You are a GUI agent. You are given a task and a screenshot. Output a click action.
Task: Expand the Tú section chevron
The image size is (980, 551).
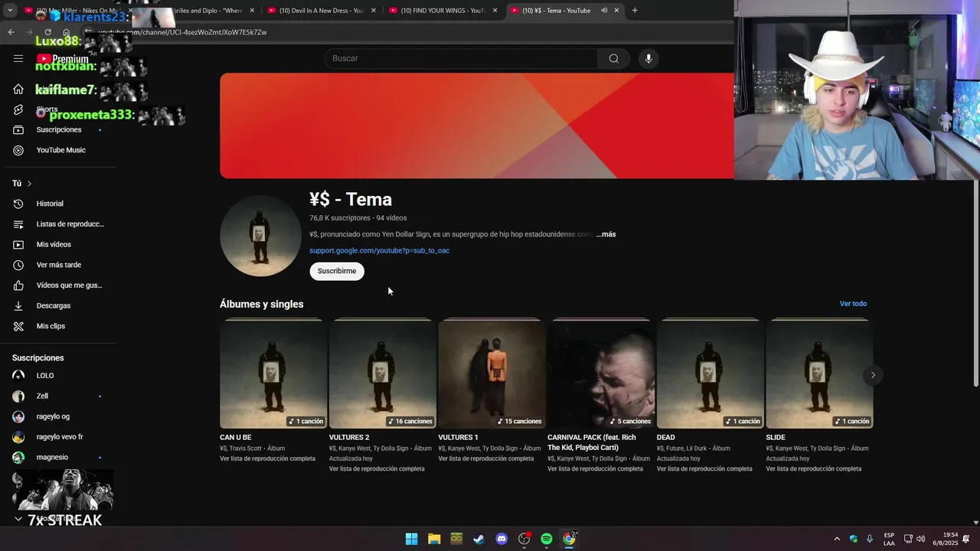pyautogui.click(x=29, y=184)
